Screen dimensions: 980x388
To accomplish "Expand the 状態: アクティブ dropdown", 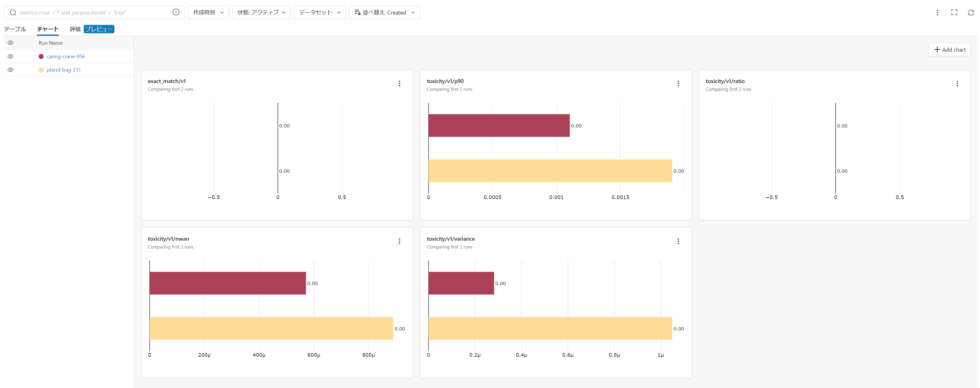I will pos(261,13).
